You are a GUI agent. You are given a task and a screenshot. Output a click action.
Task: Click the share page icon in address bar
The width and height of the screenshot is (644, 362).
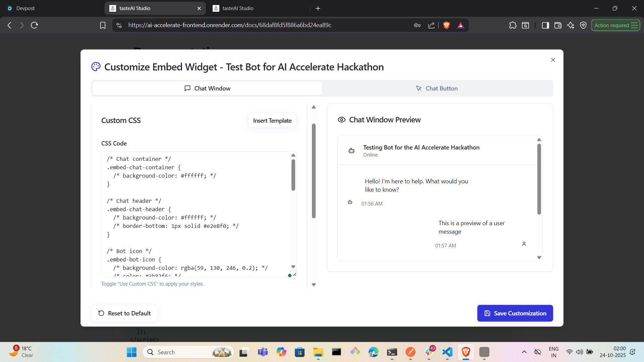coord(431,25)
